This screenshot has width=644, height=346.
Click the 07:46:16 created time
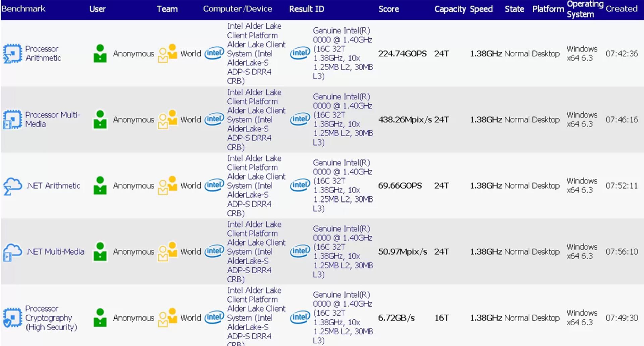click(x=622, y=120)
